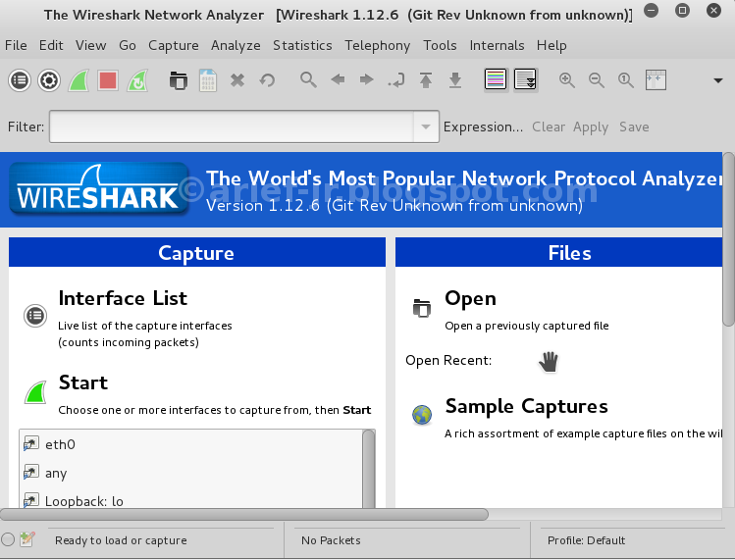Click the Interface List round icon
Screen dimensions: 735x560
coord(35,316)
